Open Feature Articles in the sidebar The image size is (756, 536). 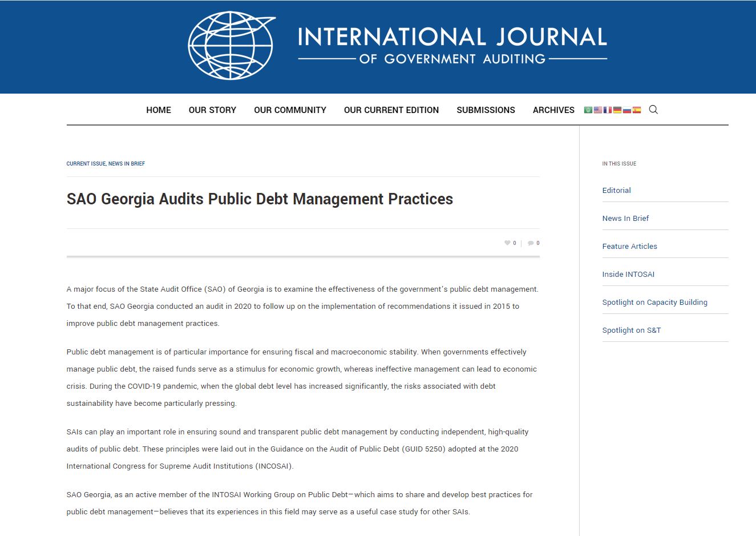pos(629,247)
